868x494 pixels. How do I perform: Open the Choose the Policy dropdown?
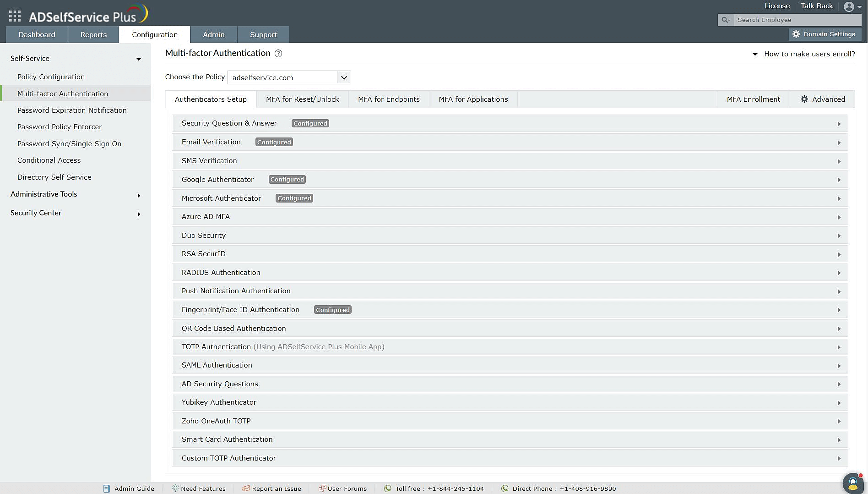point(343,77)
